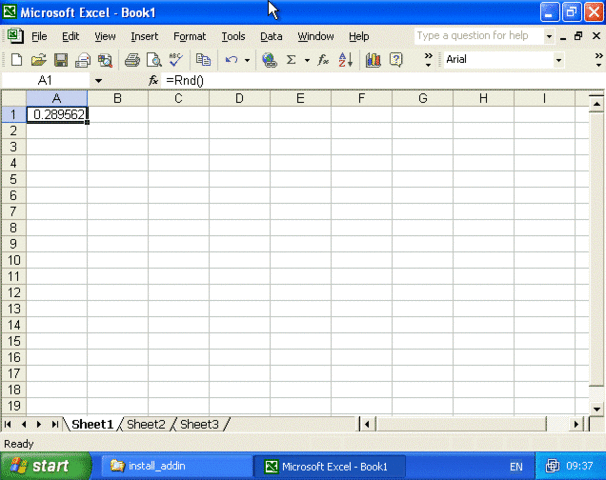The width and height of the screenshot is (606, 480).
Task: Open the File menu
Action: click(x=39, y=36)
